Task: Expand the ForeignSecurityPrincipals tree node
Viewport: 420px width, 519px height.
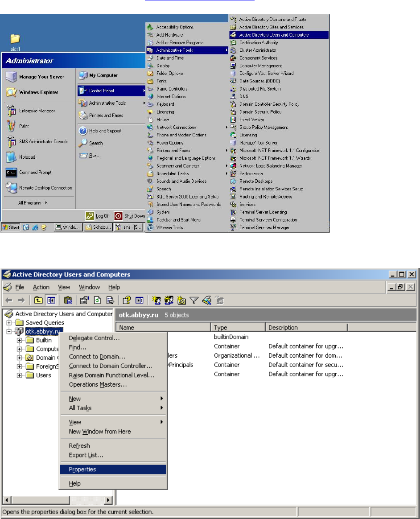Action: pyautogui.click(x=19, y=367)
